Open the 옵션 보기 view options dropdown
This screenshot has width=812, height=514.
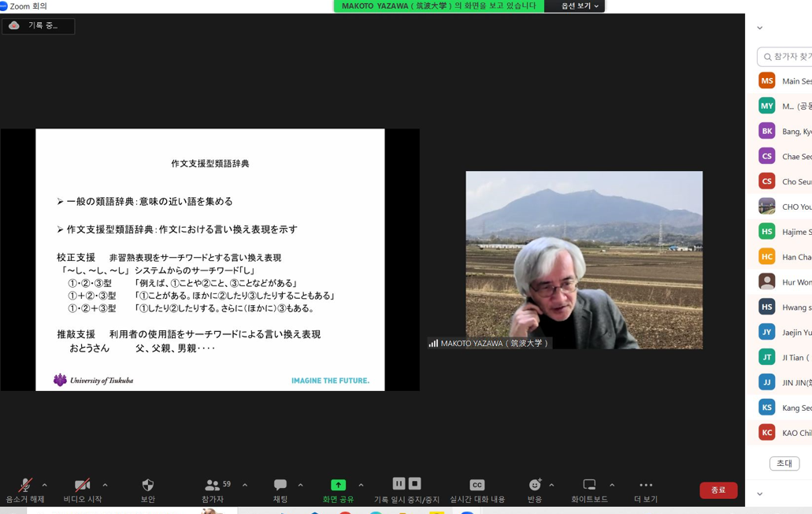pos(580,6)
